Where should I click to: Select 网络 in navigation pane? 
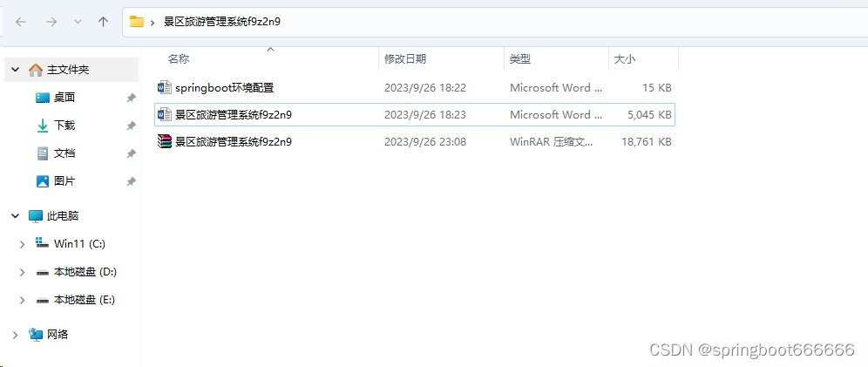click(x=58, y=335)
